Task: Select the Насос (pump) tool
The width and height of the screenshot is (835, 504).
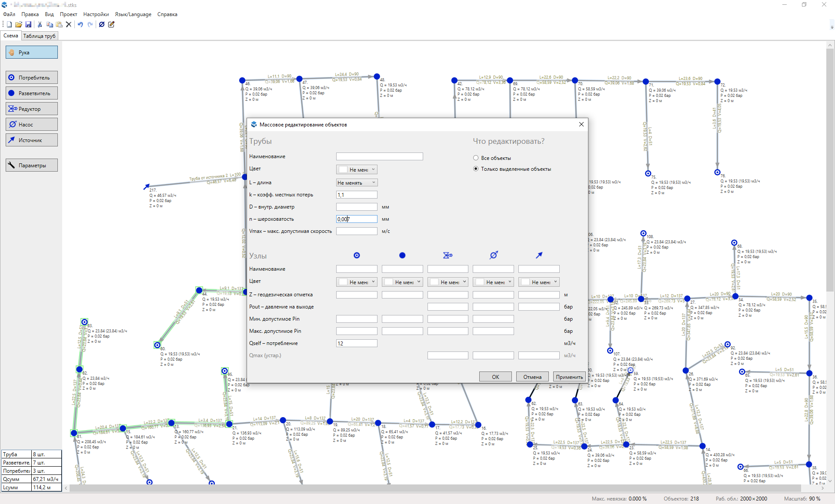Action: tap(32, 125)
